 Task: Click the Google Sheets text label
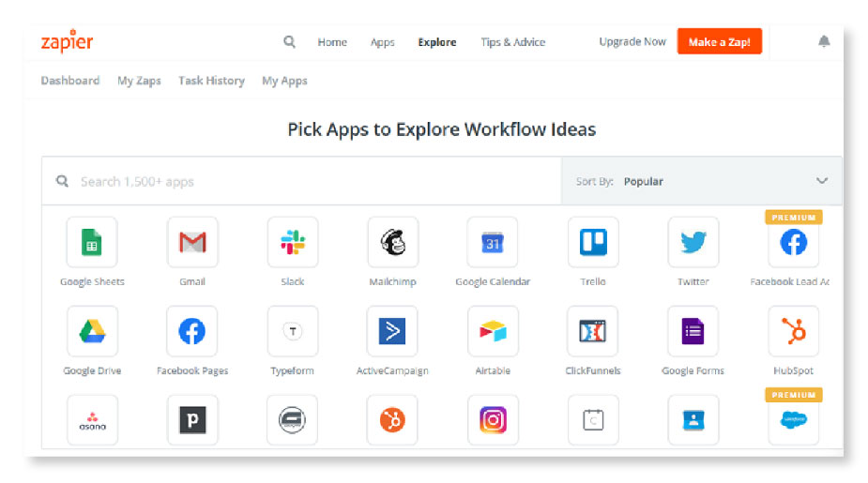click(92, 281)
